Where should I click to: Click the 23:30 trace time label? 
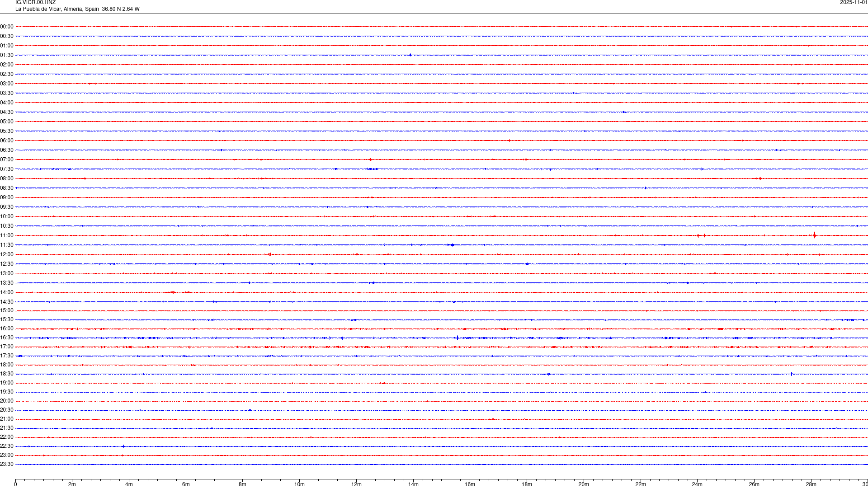click(7, 464)
